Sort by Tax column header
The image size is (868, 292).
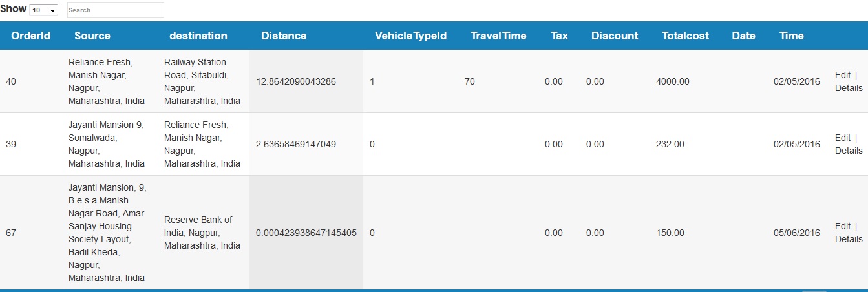(x=560, y=36)
